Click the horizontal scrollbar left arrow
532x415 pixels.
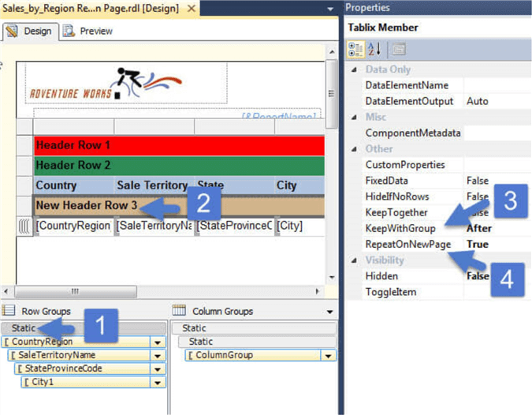coord(6,291)
